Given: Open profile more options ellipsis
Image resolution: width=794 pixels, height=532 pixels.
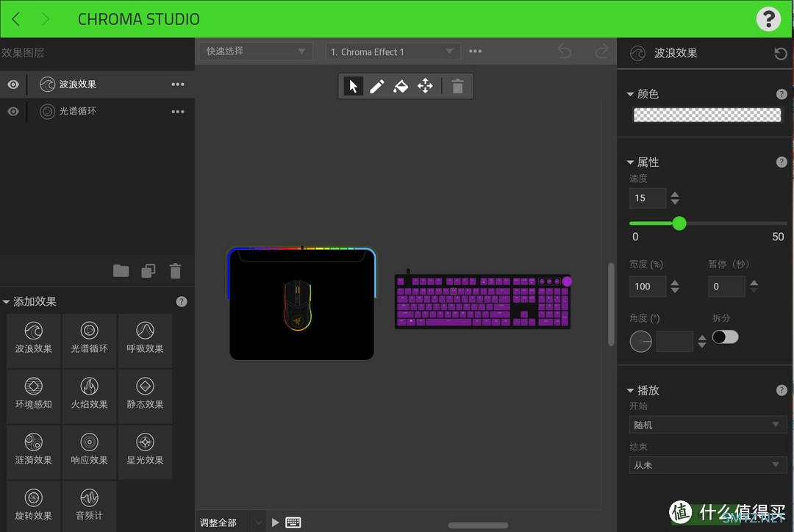Looking at the screenshot, I should tap(475, 51).
